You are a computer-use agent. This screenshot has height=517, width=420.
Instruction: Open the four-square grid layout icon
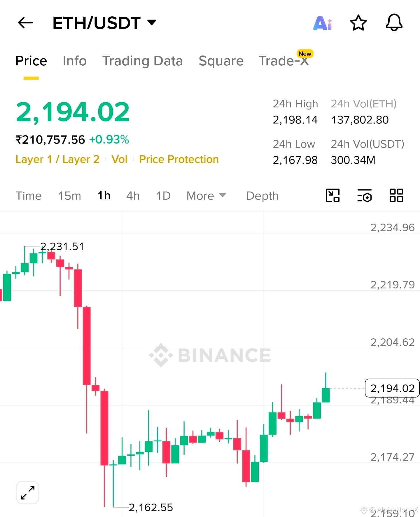(x=396, y=195)
